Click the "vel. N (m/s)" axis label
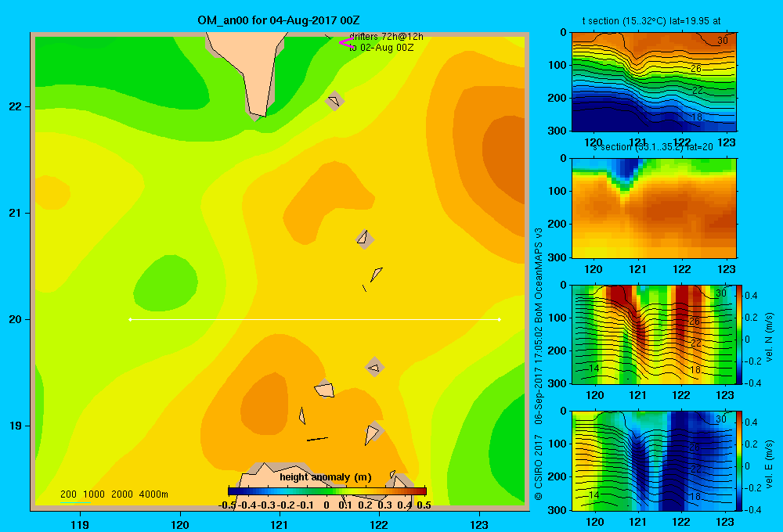The height and width of the screenshot is (532, 783). (x=770, y=337)
